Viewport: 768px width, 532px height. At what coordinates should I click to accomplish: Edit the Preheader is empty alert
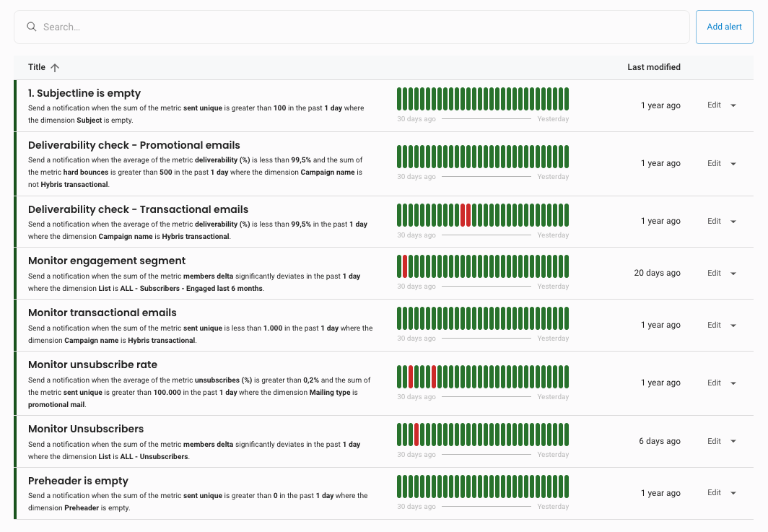[714, 493]
